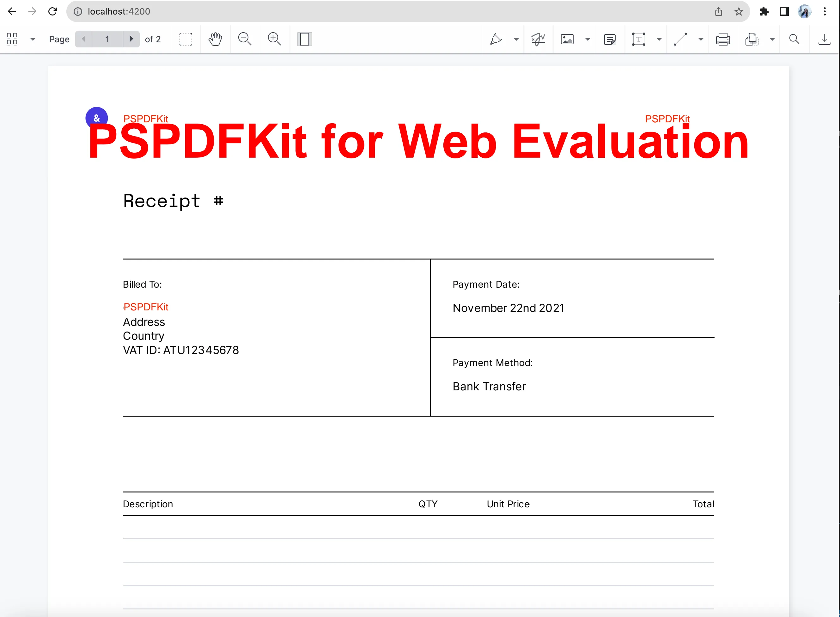Open the sidebar thumbnails panel
Viewport: 840px width, 617px height.
[12, 39]
